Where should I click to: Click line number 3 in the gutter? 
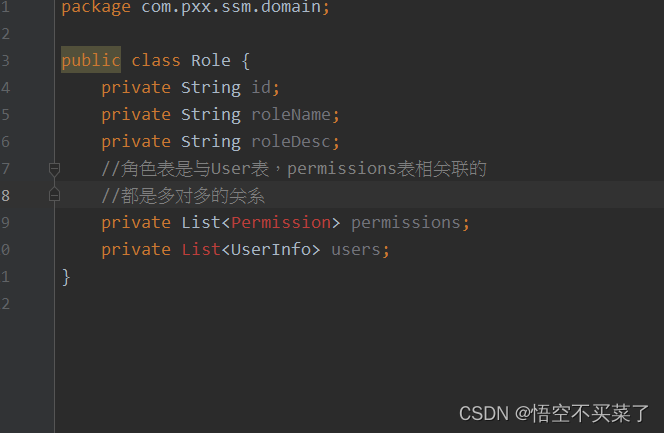click(x=6, y=61)
